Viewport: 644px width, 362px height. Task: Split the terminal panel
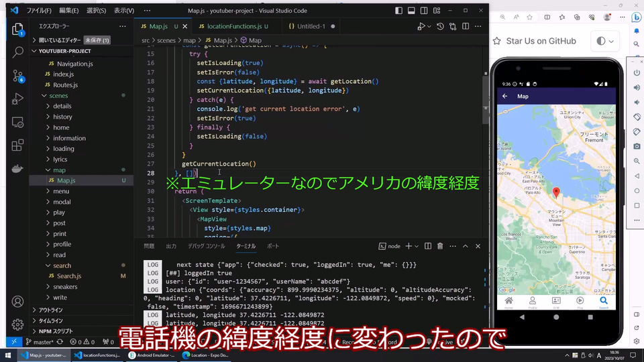(427, 246)
